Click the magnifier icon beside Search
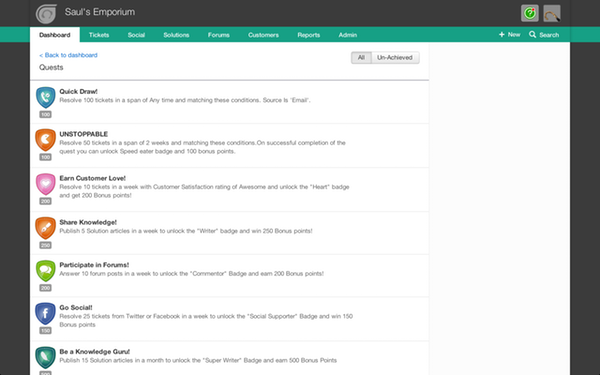Image resolution: width=600 pixels, height=375 pixels. tap(532, 34)
